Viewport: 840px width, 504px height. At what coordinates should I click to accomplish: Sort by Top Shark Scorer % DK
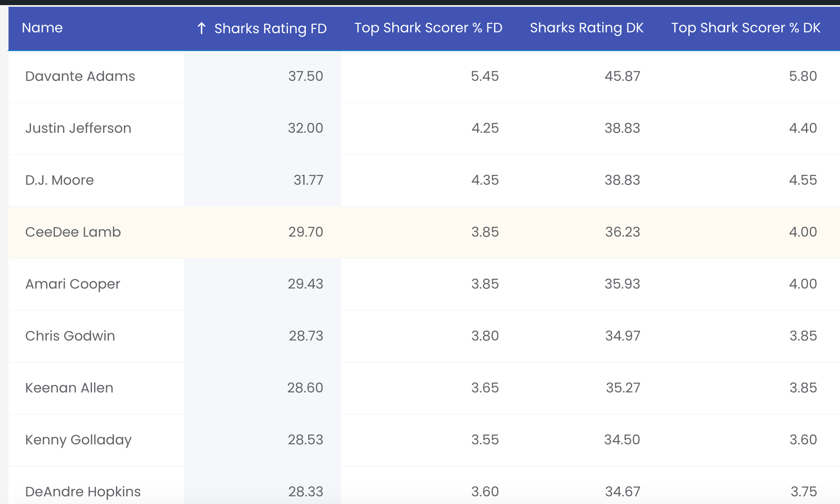pos(745,28)
